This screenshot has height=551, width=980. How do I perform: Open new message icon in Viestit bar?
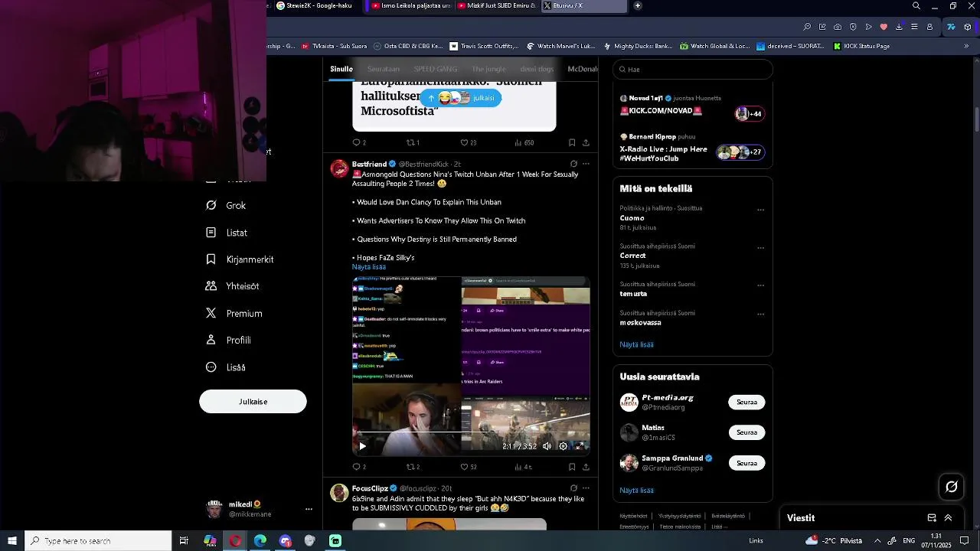point(932,518)
